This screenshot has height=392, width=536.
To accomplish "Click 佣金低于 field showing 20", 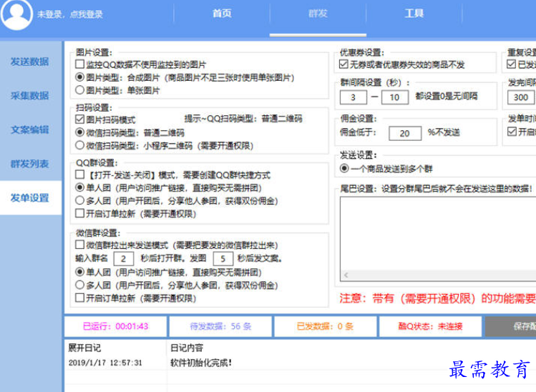I will (405, 133).
